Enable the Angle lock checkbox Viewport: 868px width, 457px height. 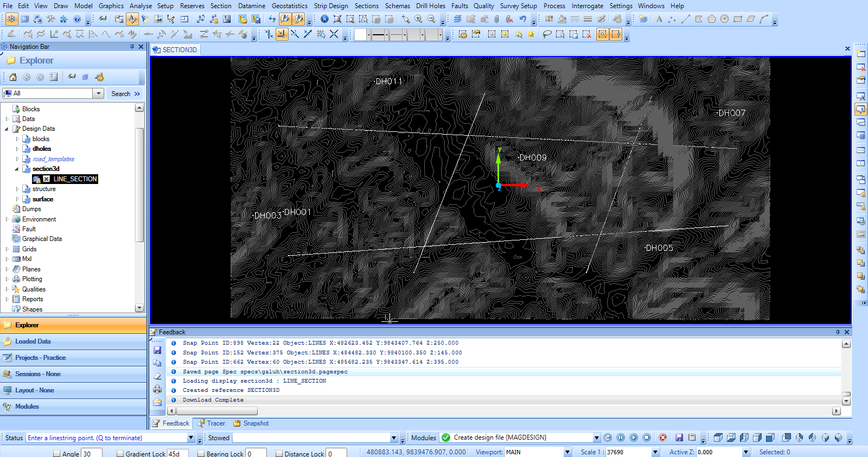click(56, 454)
